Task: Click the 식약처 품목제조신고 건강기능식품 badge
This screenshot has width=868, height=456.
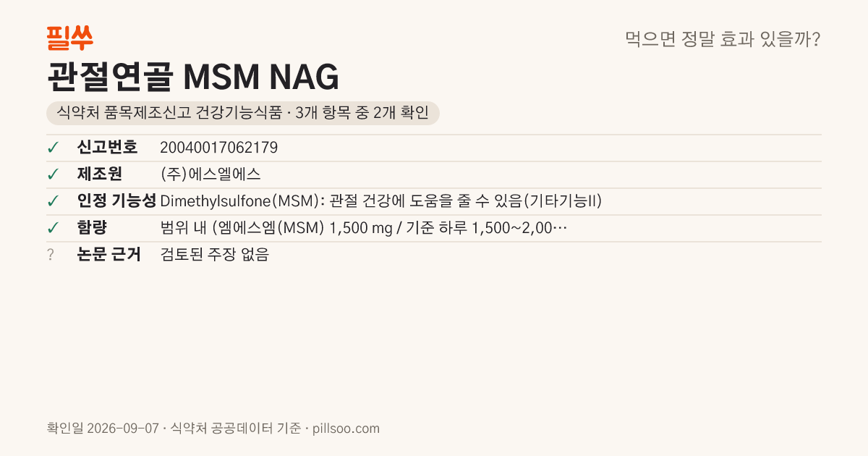Action: point(243,113)
